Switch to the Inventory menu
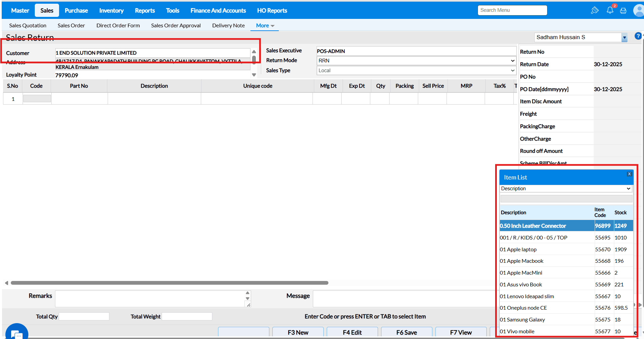The image size is (644, 339). (111, 10)
